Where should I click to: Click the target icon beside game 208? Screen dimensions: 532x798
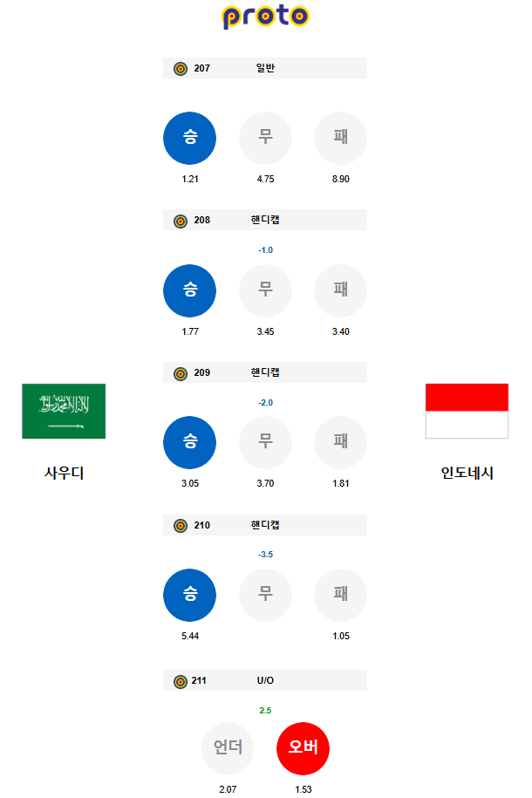click(181, 221)
